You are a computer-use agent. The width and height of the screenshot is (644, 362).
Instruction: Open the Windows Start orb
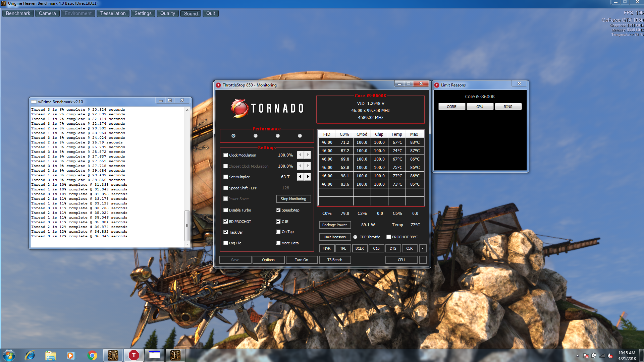click(9, 355)
